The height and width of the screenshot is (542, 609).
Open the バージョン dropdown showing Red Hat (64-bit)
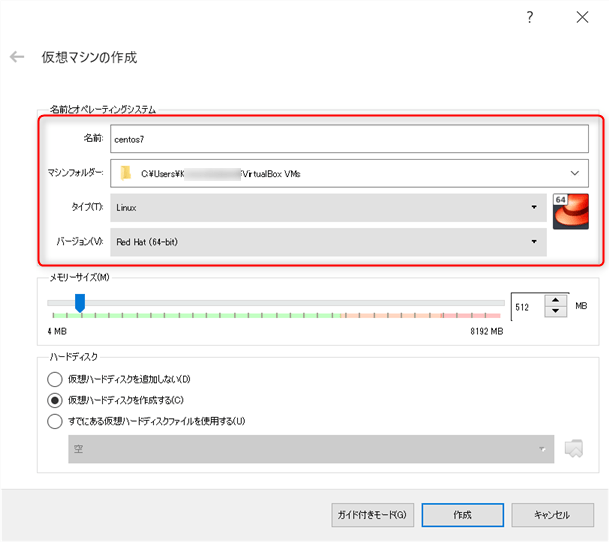tap(328, 242)
